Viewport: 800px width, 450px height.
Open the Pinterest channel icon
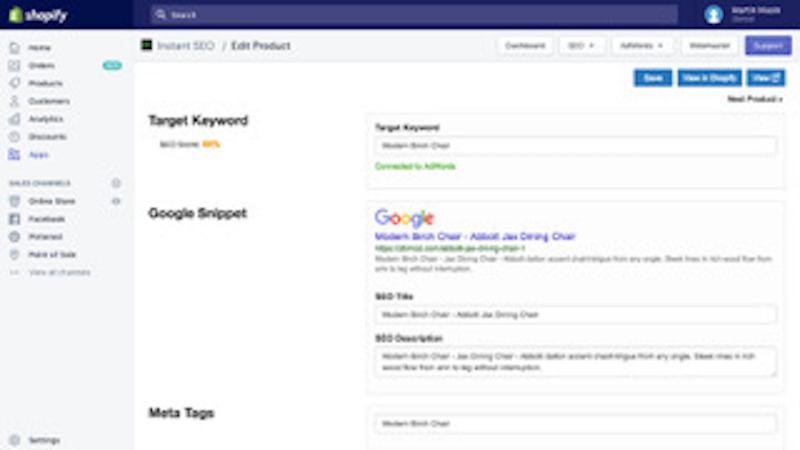click(x=14, y=237)
